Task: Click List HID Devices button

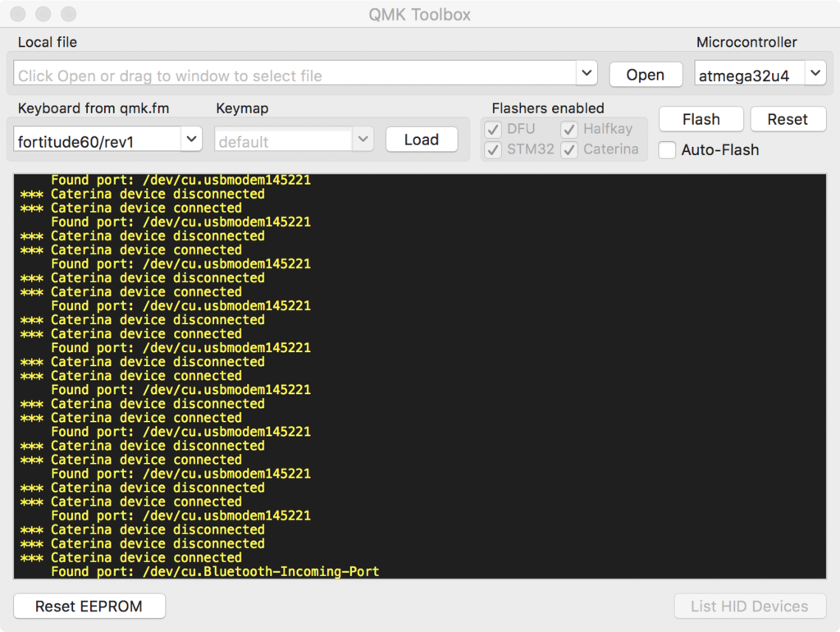Action: point(750,607)
